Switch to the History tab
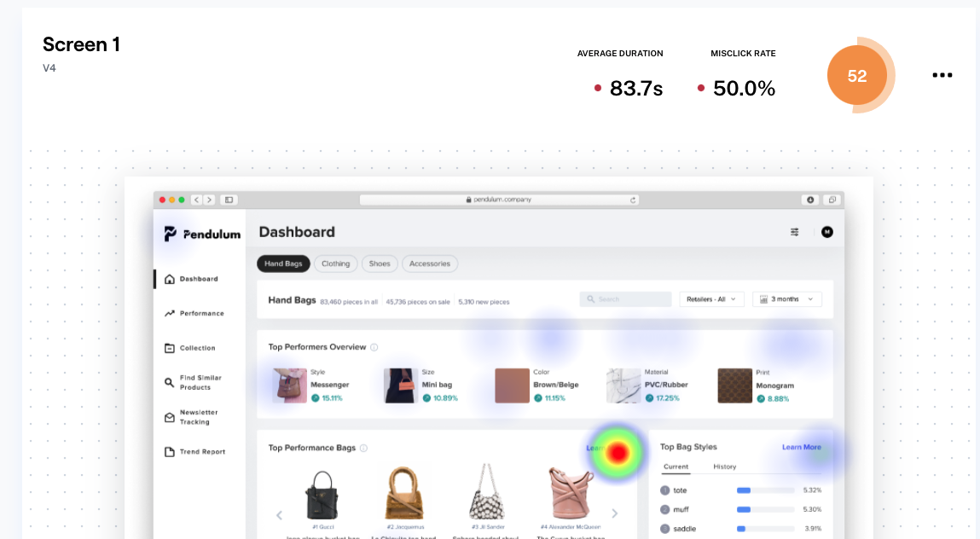Image resolution: width=980 pixels, height=539 pixels. point(724,467)
